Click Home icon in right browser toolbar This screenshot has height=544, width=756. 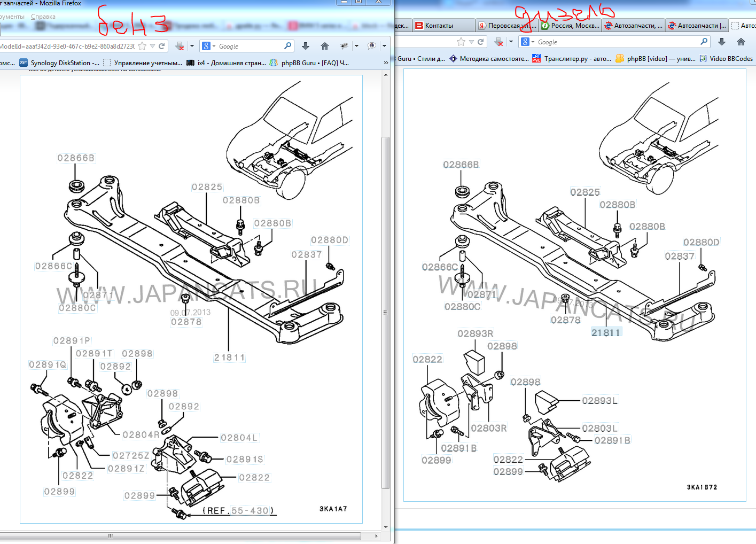(x=741, y=42)
